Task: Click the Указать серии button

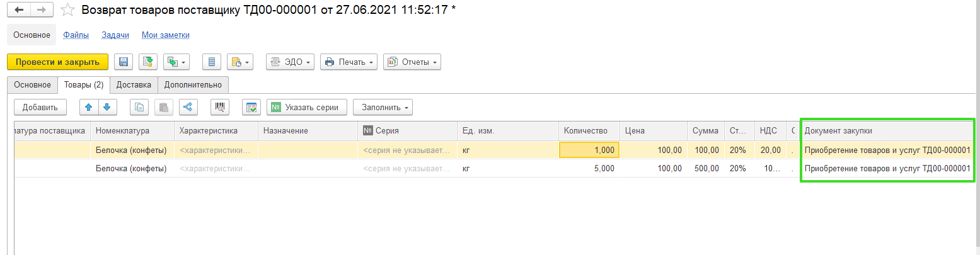Action: [307, 107]
